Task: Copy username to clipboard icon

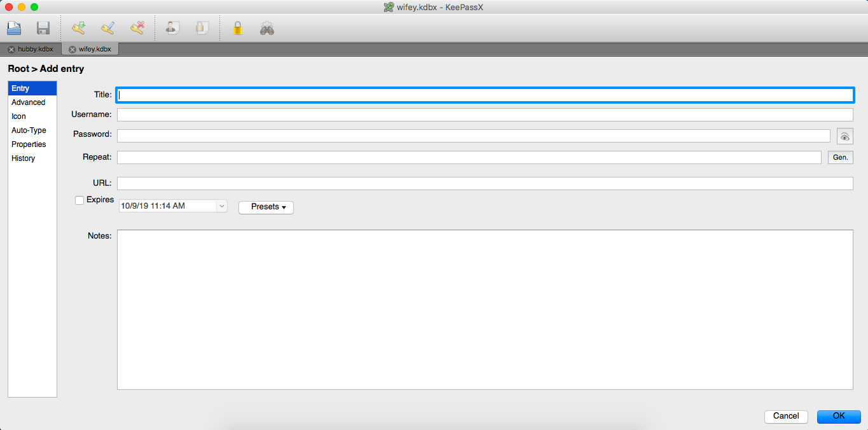Action: tap(172, 28)
